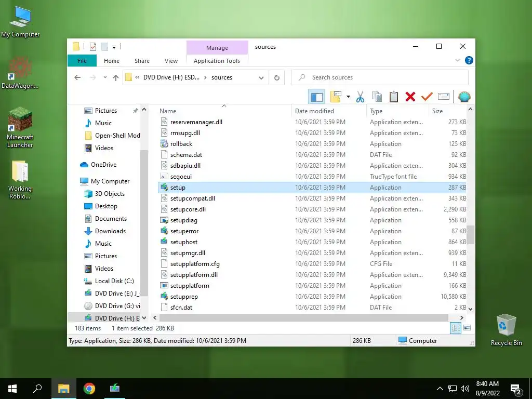Switch to the View ribbon tab
Viewport: 532px width, 399px height.
pos(171,61)
